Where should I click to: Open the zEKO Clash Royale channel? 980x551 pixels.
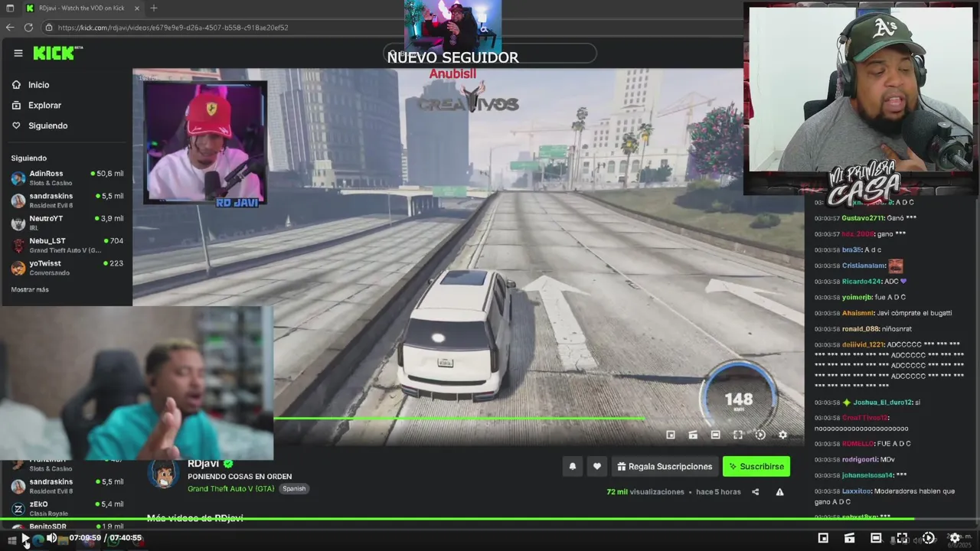pyautogui.click(x=67, y=508)
